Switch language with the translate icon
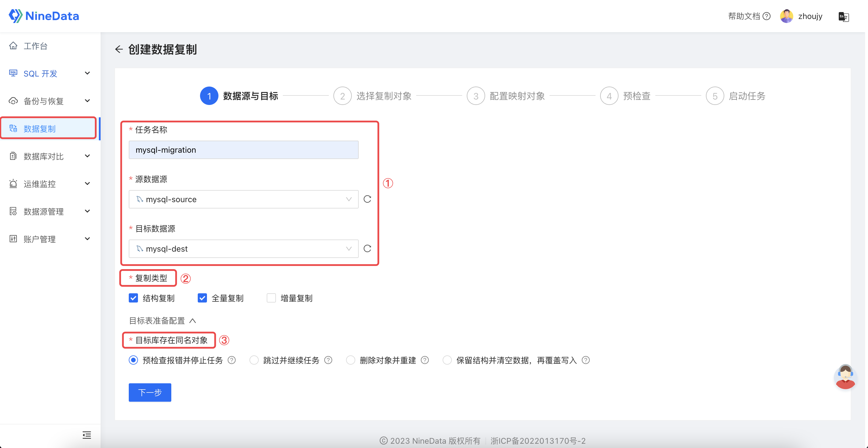The width and height of the screenshot is (868, 448). coord(843,16)
